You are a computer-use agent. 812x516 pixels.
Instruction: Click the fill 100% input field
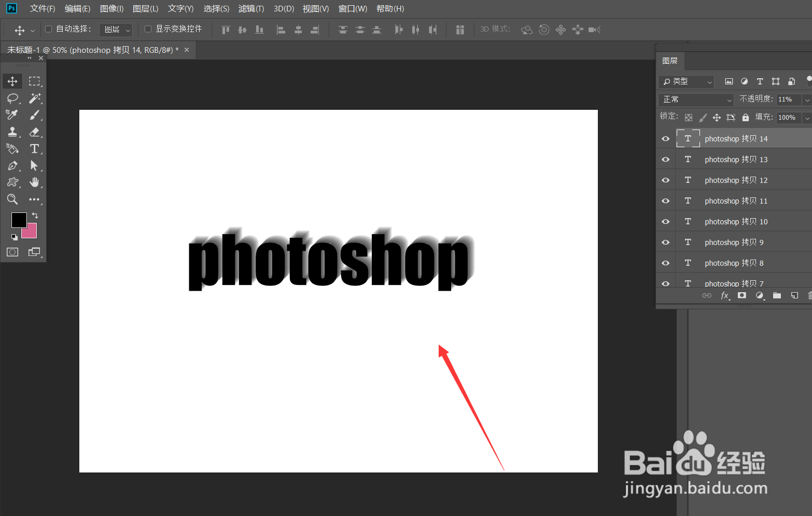[x=789, y=118]
